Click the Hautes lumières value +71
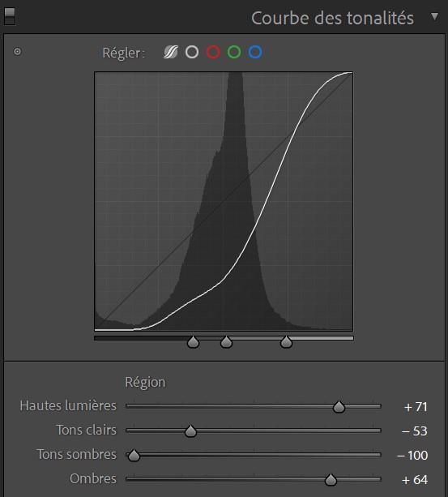The width and height of the screenshot is (448, 497). tap(416, 407)
